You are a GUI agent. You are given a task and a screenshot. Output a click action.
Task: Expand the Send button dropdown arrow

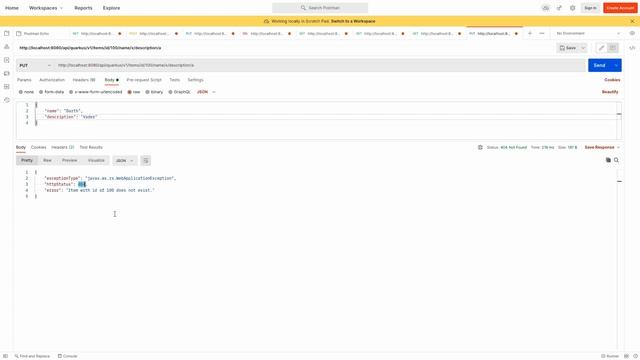616,65
